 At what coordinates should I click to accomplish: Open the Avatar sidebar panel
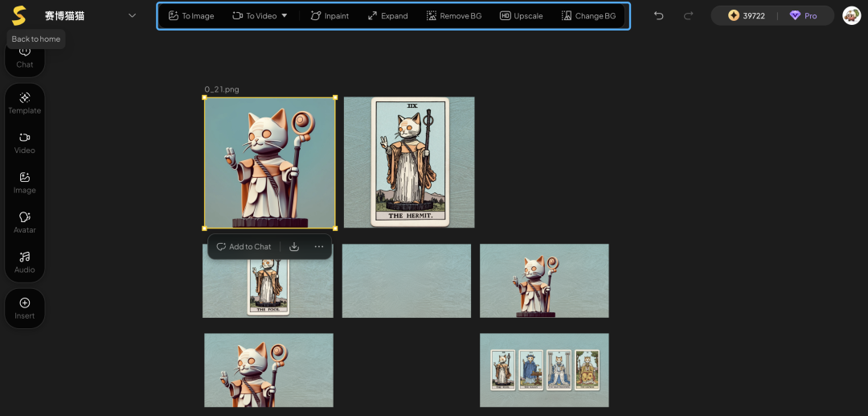24,223
